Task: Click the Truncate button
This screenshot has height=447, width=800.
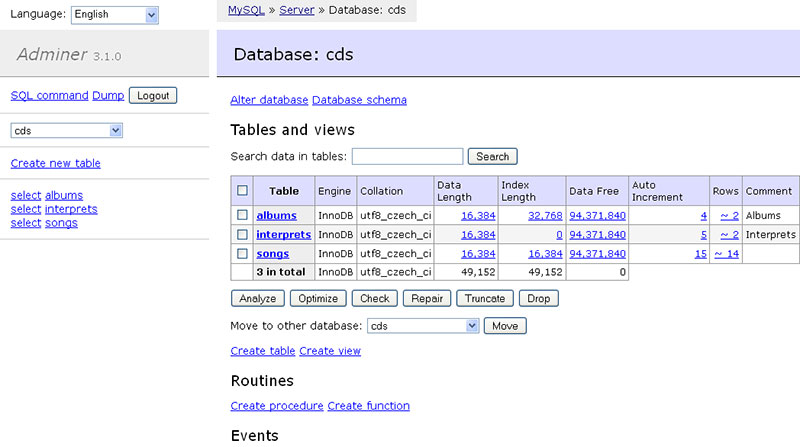Action: click(x=485, y=299)
